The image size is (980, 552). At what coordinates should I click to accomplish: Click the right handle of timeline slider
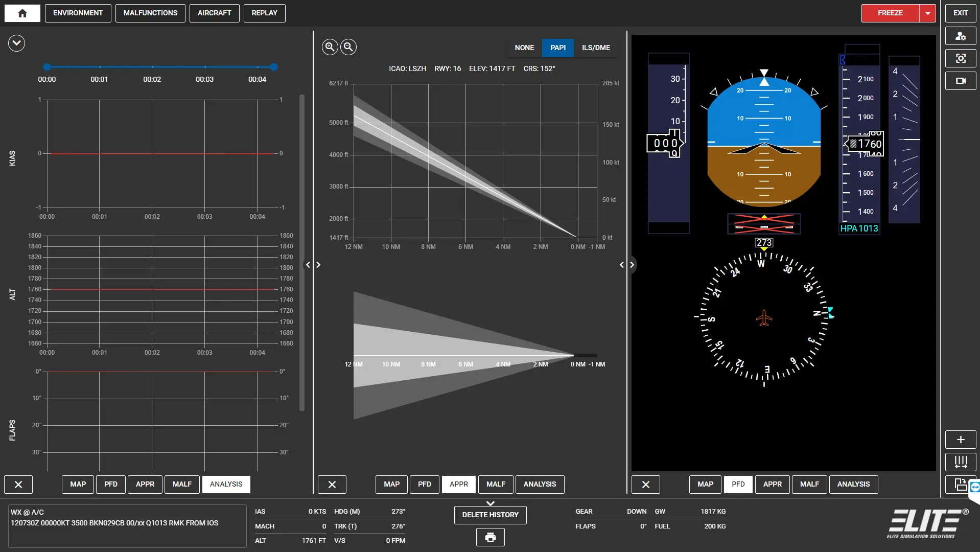[274, 67]
